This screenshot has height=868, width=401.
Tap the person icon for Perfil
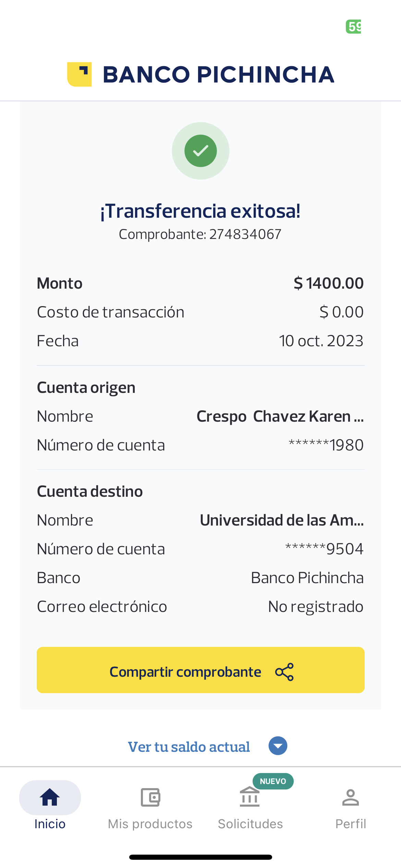pos(350,797)
